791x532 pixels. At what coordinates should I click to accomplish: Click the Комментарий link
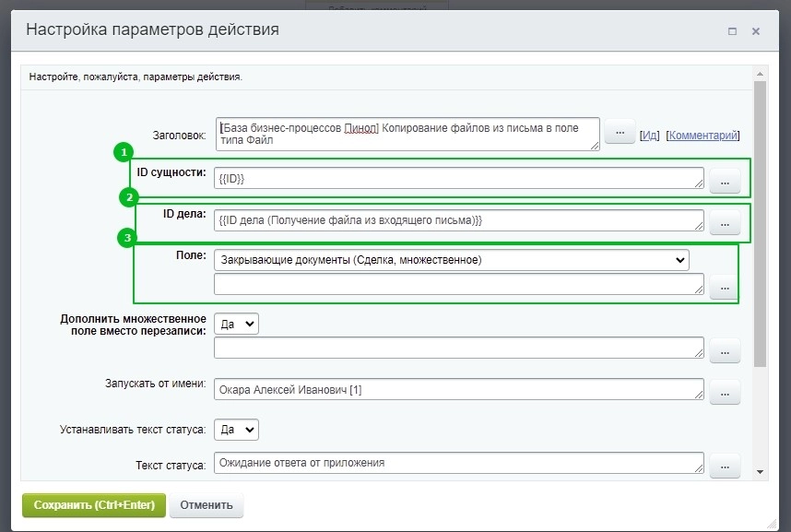tap(702, 136)
